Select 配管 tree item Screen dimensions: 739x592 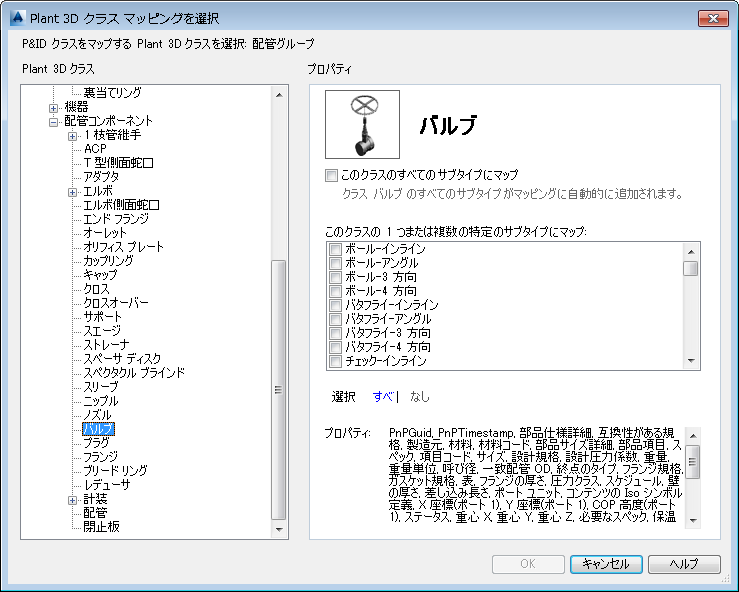coord(95,513)
